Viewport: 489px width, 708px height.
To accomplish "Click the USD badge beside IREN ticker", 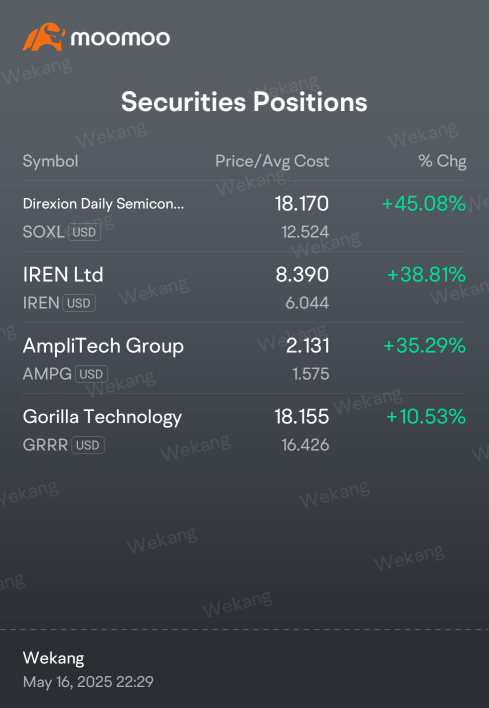I will coord(79,303).
